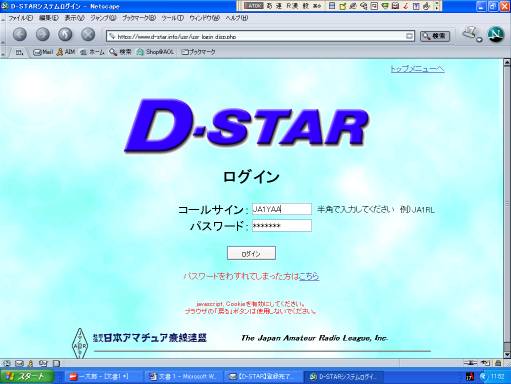Viewport: 511px width, 384px height.
Task: Click the こちら forgotten password link
Action: 309,276
